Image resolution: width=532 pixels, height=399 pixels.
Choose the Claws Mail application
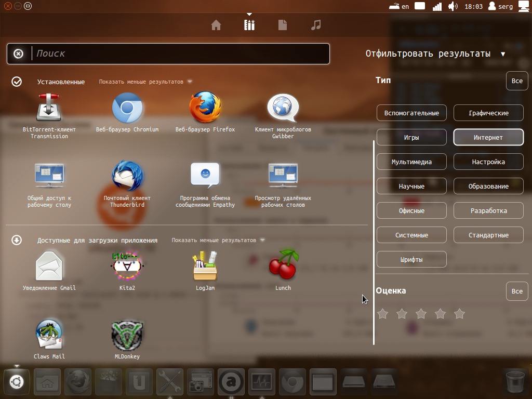49,339
